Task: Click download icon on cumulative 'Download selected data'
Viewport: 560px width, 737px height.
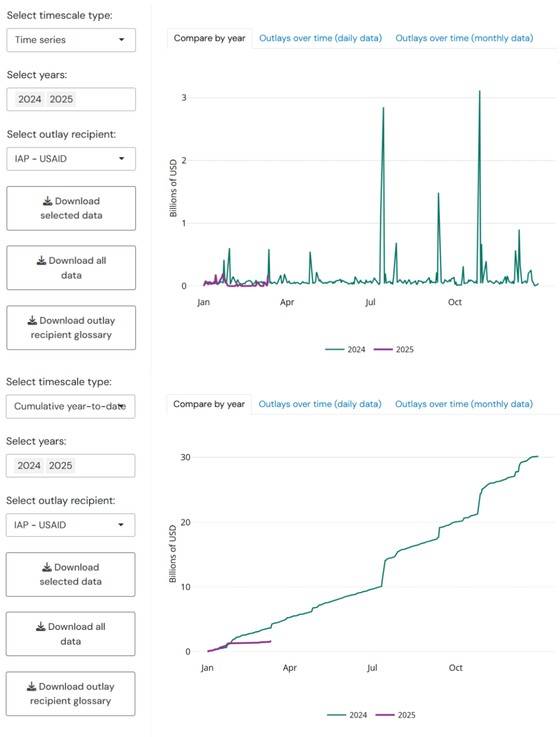Action: click(x=47, y=567)
